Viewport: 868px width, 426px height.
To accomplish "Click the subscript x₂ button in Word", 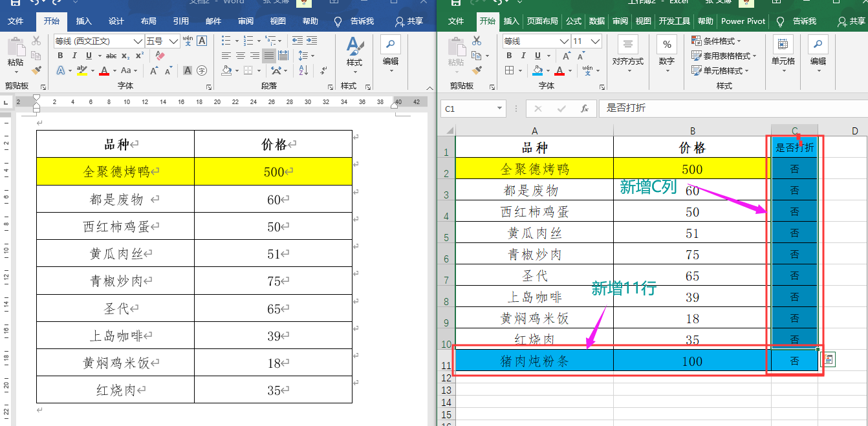I will pyautogui.click(x=125, y=56).
